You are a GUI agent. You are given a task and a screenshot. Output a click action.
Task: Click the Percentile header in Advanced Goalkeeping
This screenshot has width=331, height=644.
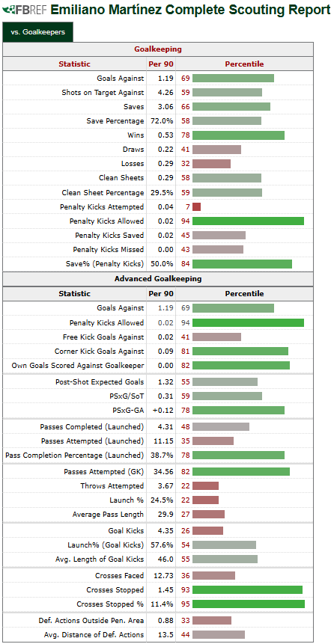coord(244,294)
